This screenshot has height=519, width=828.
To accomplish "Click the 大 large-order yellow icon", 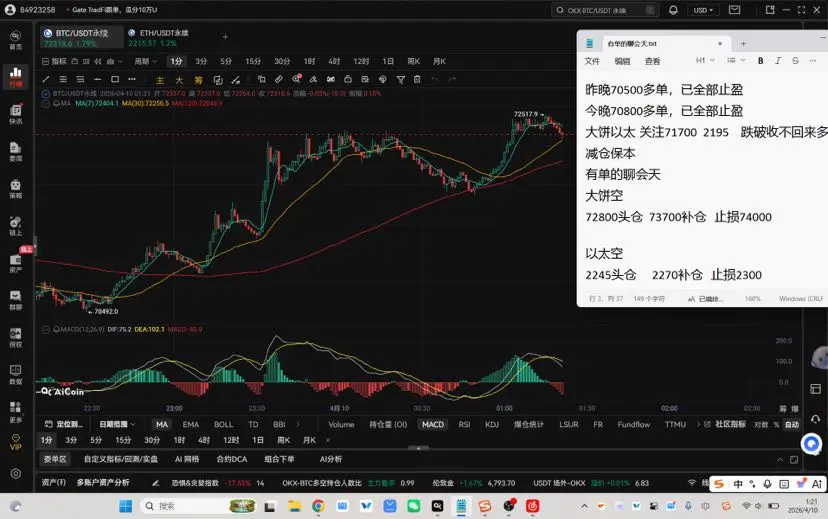I will pos(179,80).
